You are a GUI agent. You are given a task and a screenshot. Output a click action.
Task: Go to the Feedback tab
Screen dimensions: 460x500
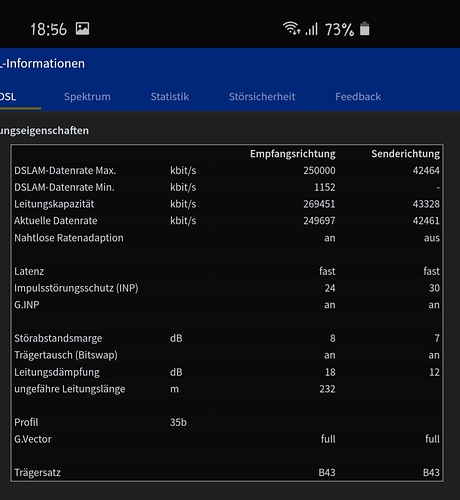(x=358, y=97)
